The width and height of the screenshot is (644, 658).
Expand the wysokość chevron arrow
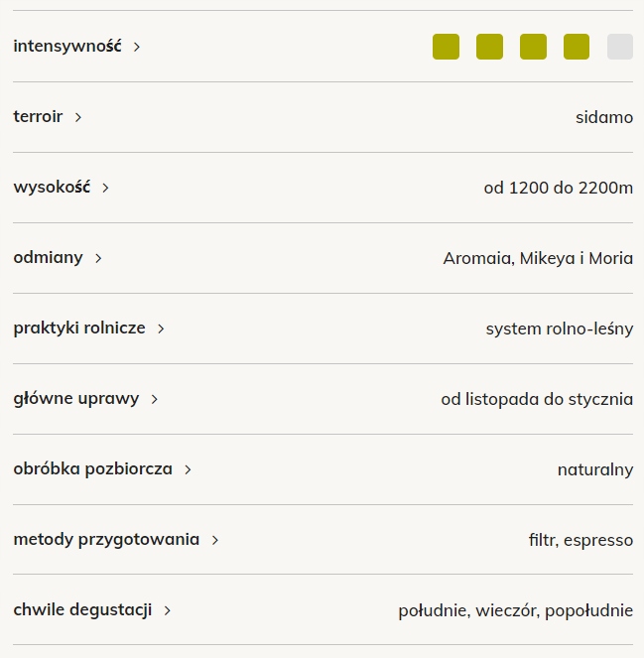106,188
